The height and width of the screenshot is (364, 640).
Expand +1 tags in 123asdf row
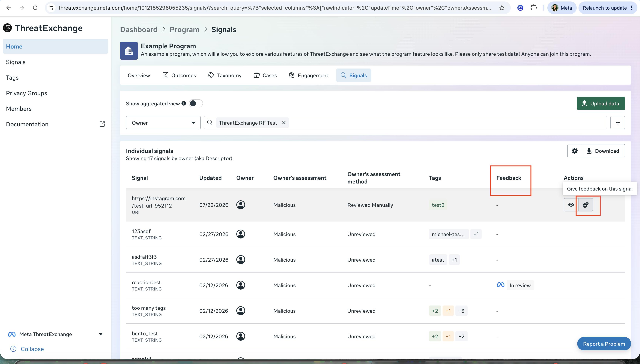476,234
